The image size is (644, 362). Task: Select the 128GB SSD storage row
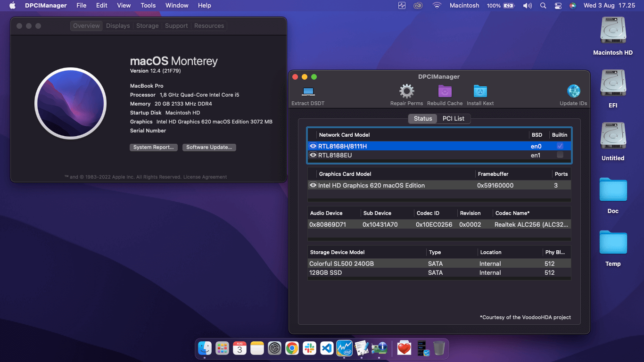pyautogui.click(x=439, y=272)
